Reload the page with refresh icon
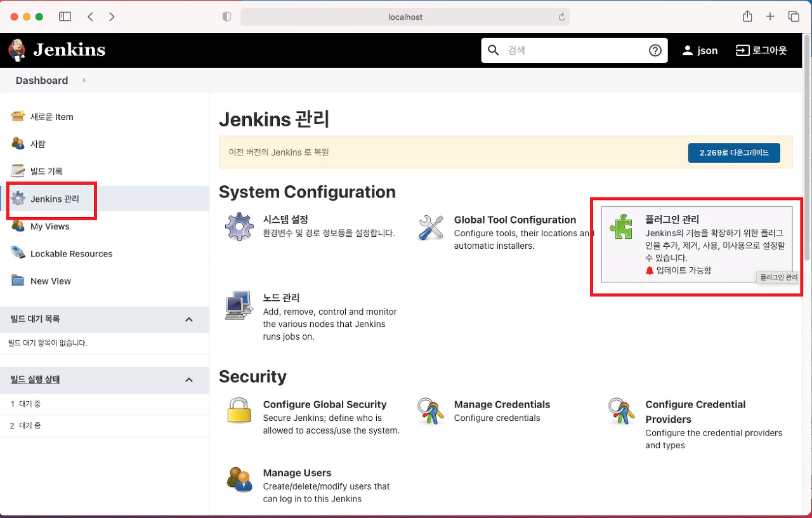Viewport: 812px width, 518px height. point(561,17)
